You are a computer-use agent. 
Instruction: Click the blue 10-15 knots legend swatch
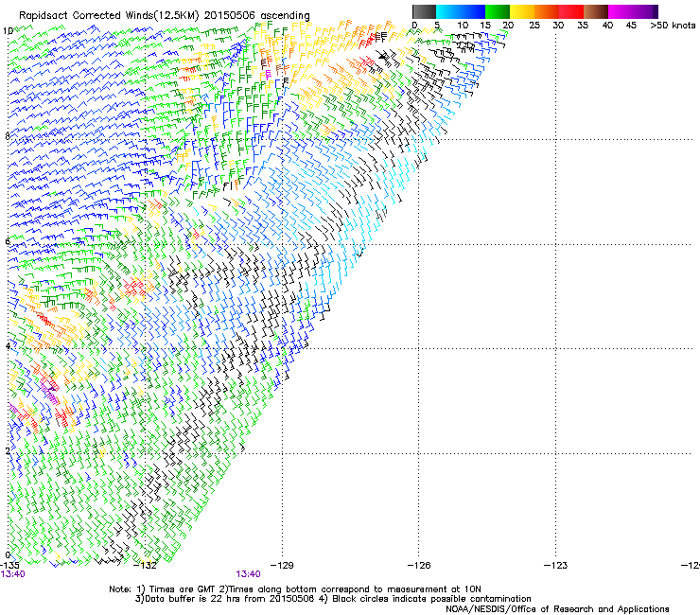tap(473, 11)
